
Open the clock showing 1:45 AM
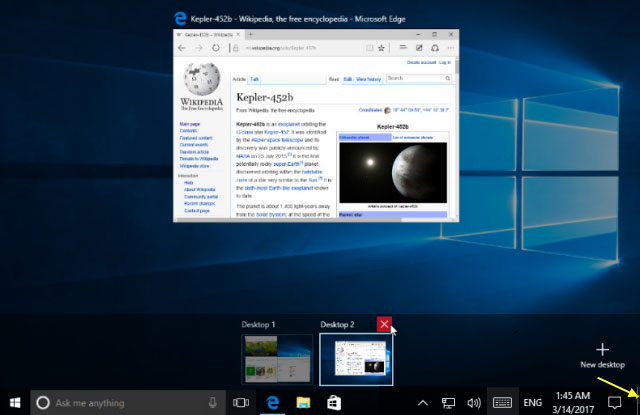click(x=573, y=402)
